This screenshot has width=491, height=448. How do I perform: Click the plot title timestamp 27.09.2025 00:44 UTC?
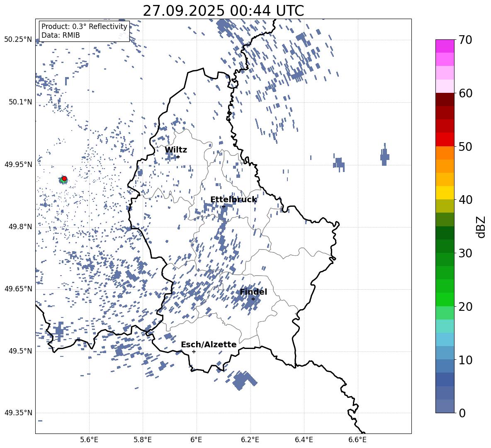223,11
